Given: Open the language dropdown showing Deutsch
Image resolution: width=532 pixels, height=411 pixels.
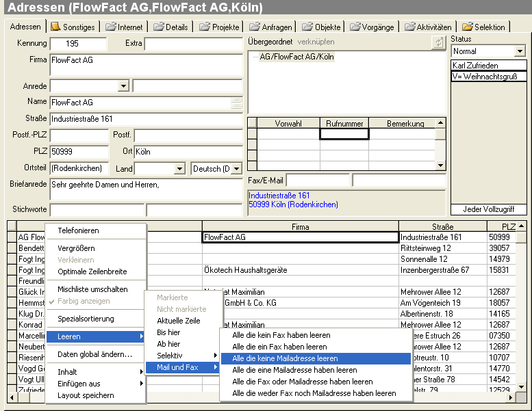Looking at the screenshot, I should coord(236,168).
